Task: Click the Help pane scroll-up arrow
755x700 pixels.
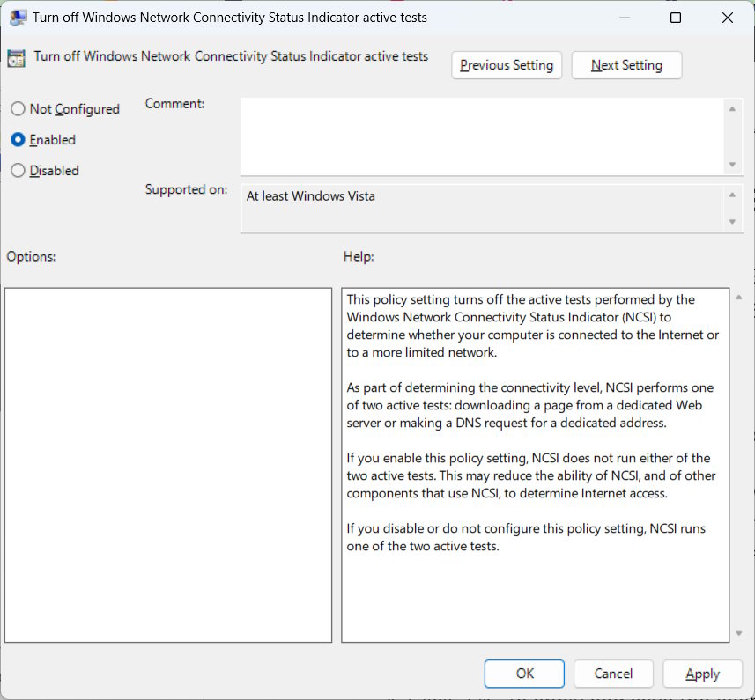Action: click(737, 295)
